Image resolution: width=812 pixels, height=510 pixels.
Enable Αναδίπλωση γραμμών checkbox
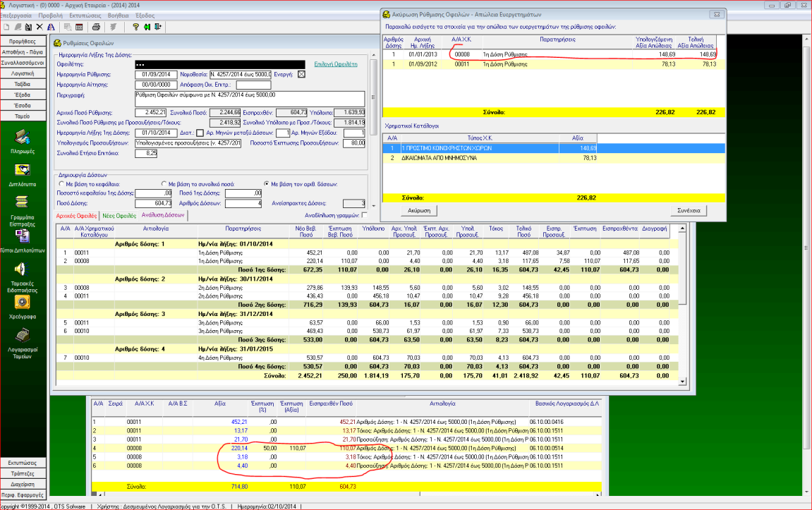(x=364, y=215)
